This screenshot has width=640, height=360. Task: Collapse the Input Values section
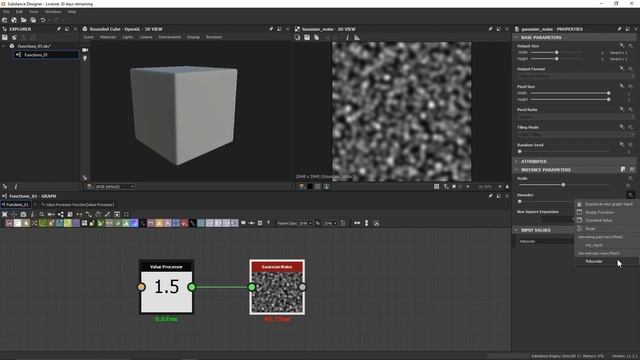click(516, 230)
